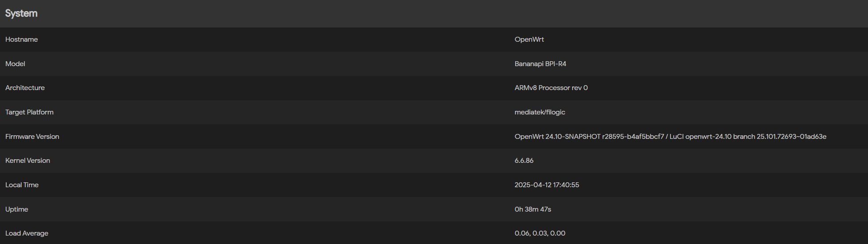The width and height of the screenshot is (868, 244).
Task: Click the mediatek/filogic platform value
Action: [540, 112]
